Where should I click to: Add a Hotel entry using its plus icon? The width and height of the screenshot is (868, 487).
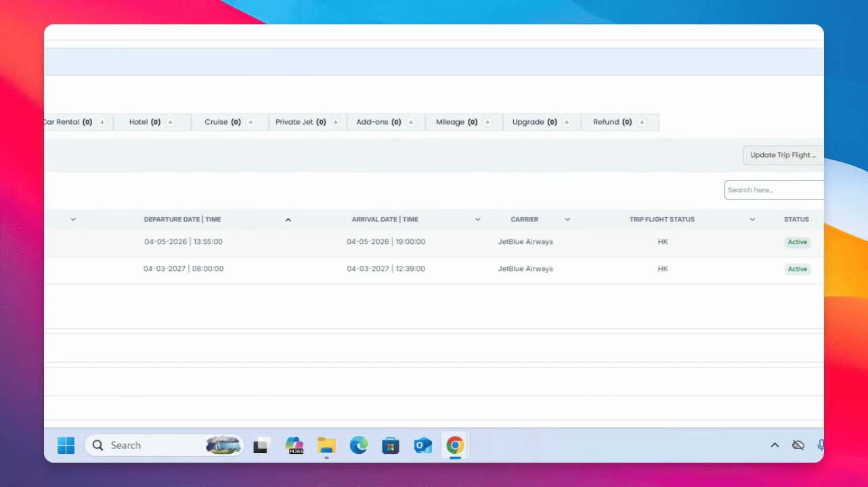pyautogui.click(x=171, y=122)
